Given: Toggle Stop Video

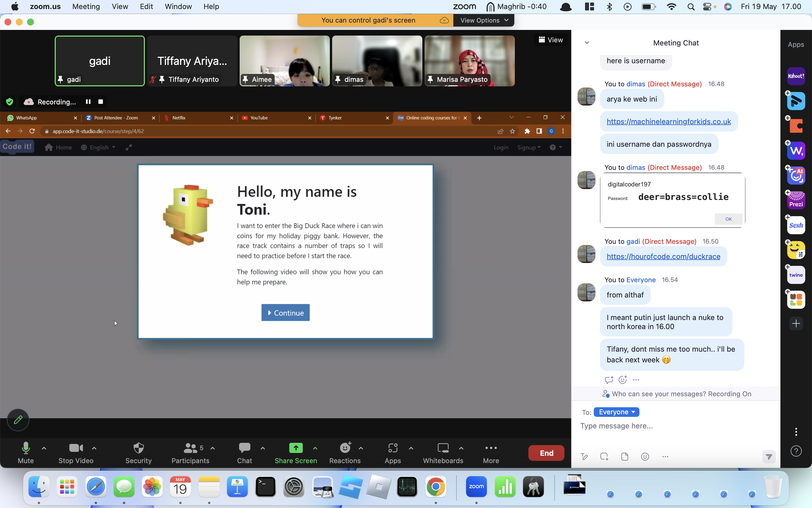Looking at the screenshot, I should click(76, 453).
